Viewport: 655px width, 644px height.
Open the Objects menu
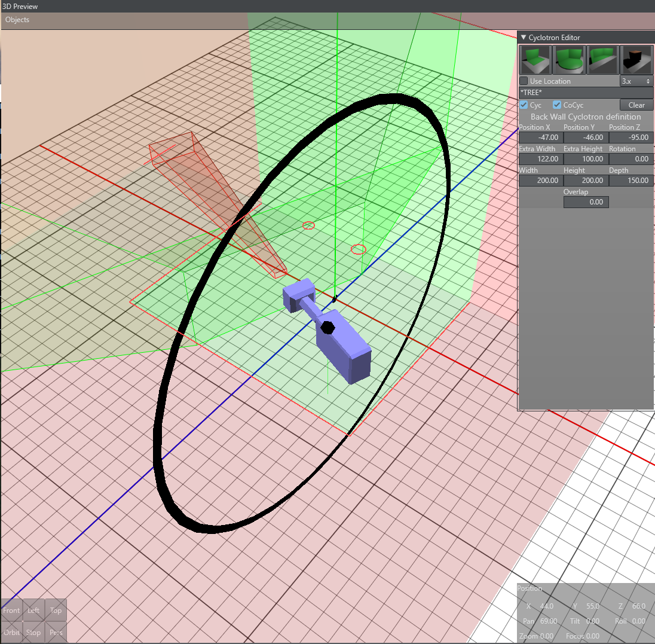coord(17,20)
